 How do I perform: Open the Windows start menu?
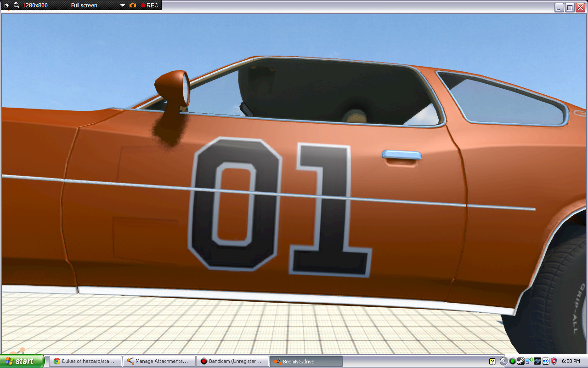coord(23,361)
